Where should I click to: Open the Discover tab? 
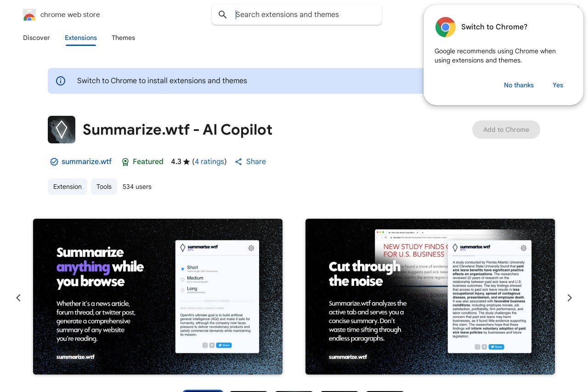(x=36, y=38)
